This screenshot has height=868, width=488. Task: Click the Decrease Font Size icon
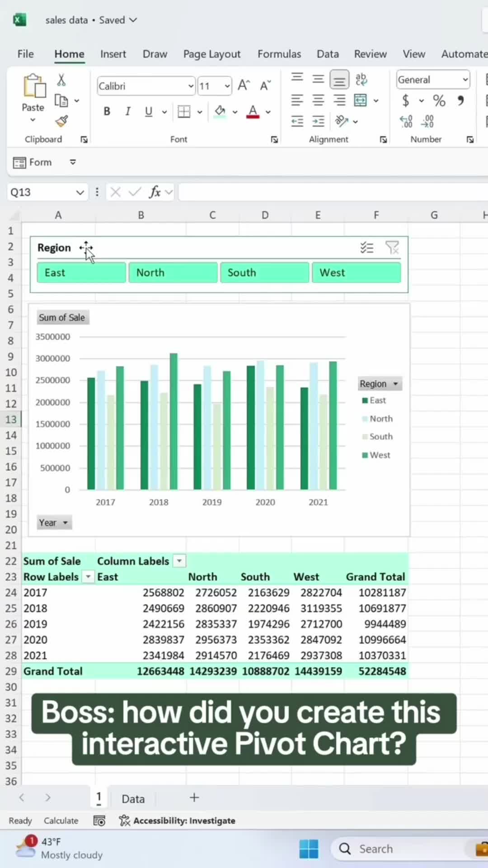point(265,85)
